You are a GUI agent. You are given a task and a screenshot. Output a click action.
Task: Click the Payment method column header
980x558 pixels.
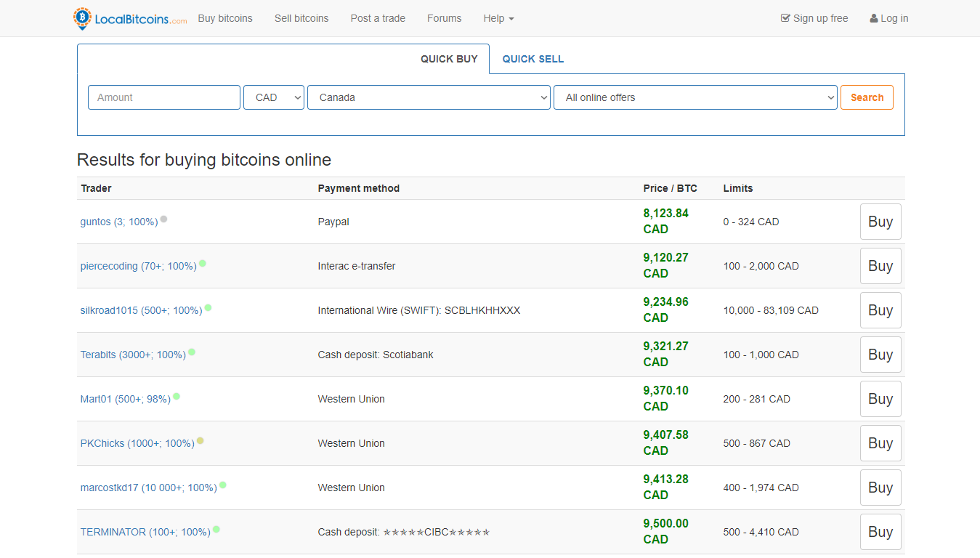pos(359,188)
